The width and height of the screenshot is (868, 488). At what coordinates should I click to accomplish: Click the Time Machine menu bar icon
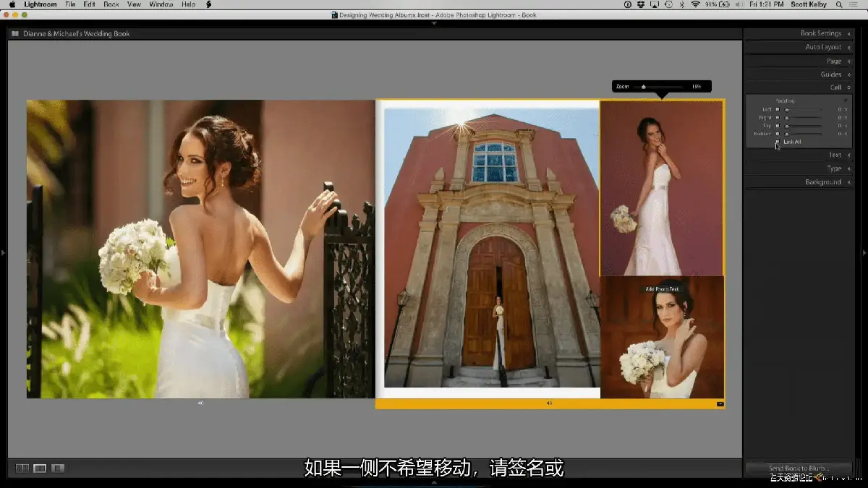click(669, 4)
